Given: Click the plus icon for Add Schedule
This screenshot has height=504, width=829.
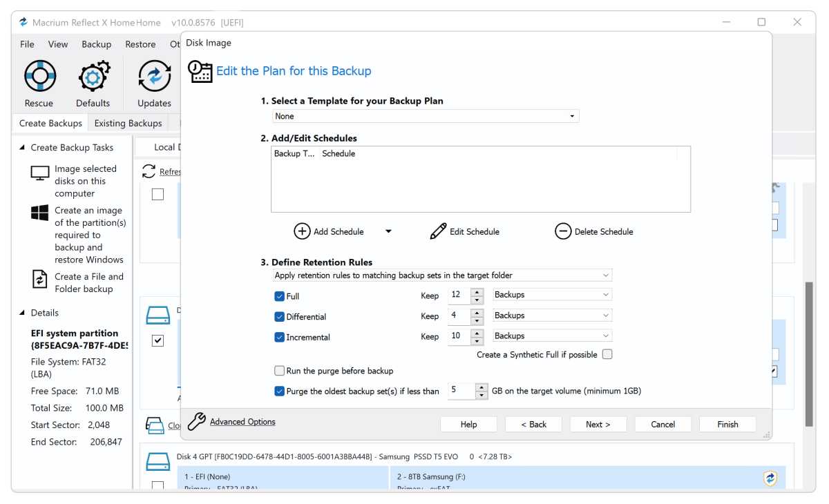Looking at the screenshot, I should (x=302, y=231).
